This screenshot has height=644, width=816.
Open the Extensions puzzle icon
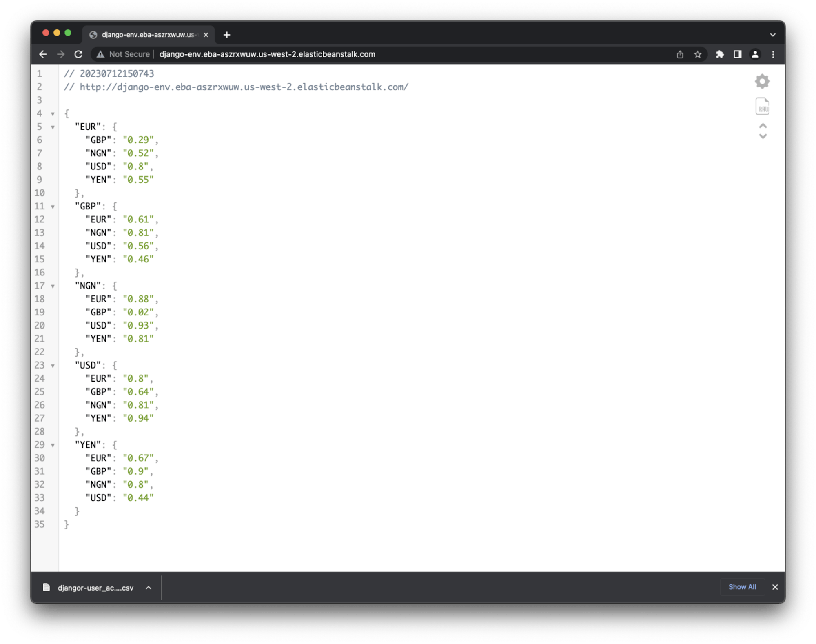click(720, 54)
